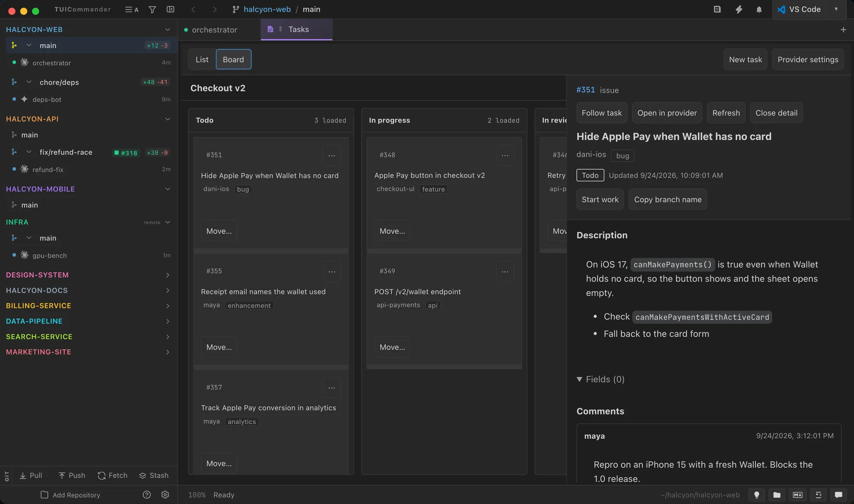This screenshot has width=854, height=504.
Task: Stash current changes
Action: click(154, 475)
